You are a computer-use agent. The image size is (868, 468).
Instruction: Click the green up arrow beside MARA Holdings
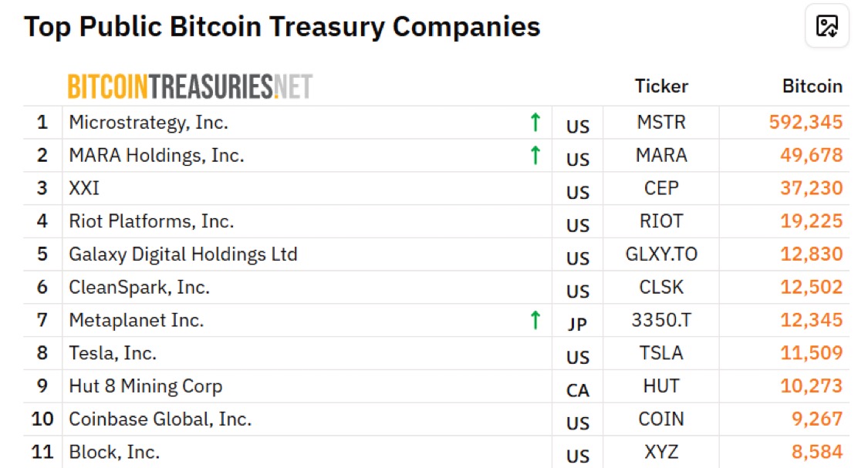pos(535,156)
